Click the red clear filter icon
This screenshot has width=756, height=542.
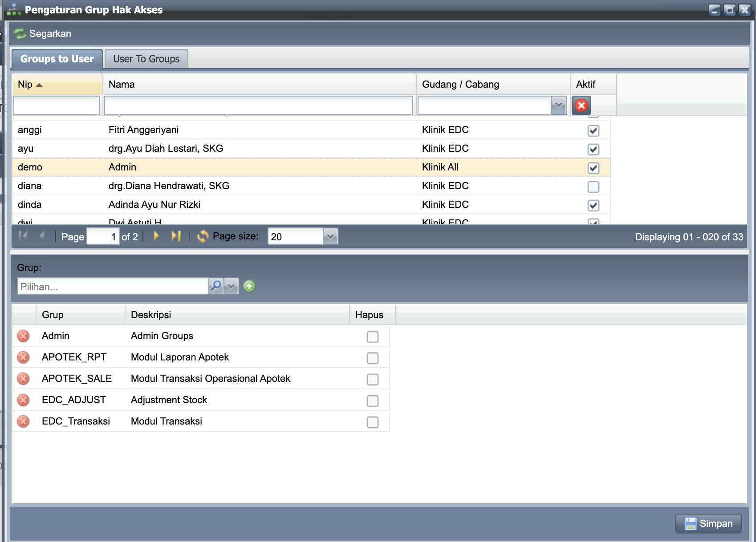point(581,105)
